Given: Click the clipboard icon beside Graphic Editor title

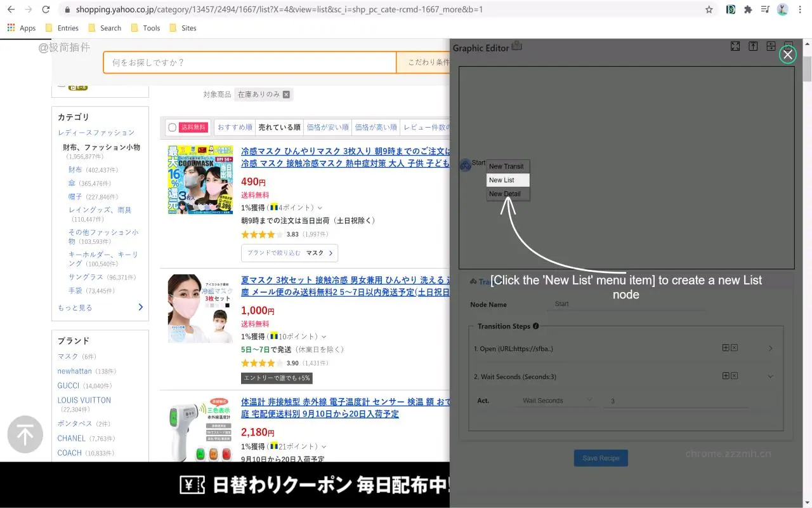Looking at the screenshot, I should [516, 46].
